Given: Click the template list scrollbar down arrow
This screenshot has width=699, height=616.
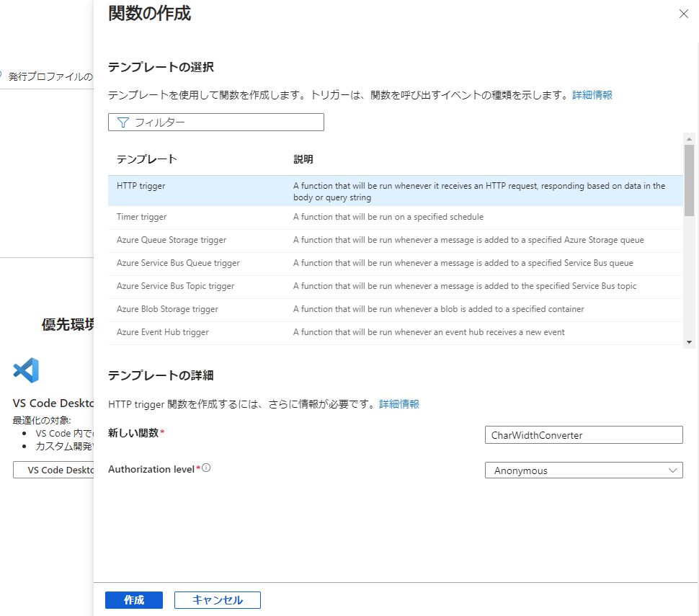Looking at the screenshot, I should (x=689, y=342).
